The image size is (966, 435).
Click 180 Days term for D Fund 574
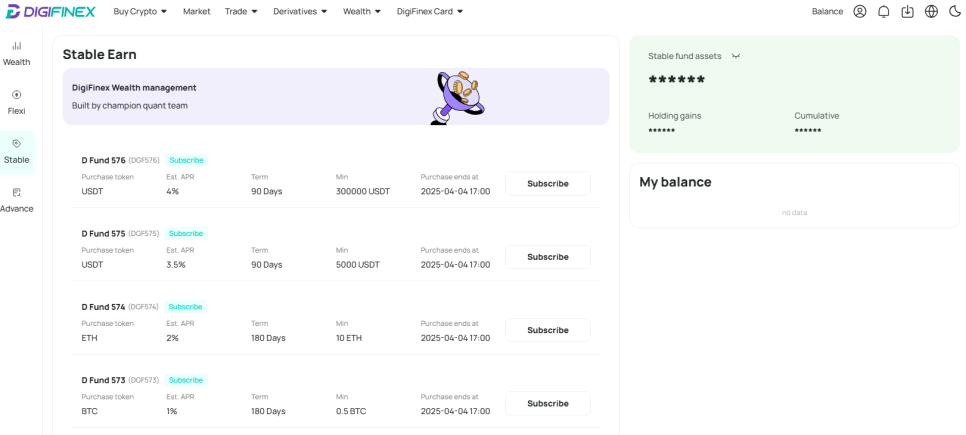[268, 338]
